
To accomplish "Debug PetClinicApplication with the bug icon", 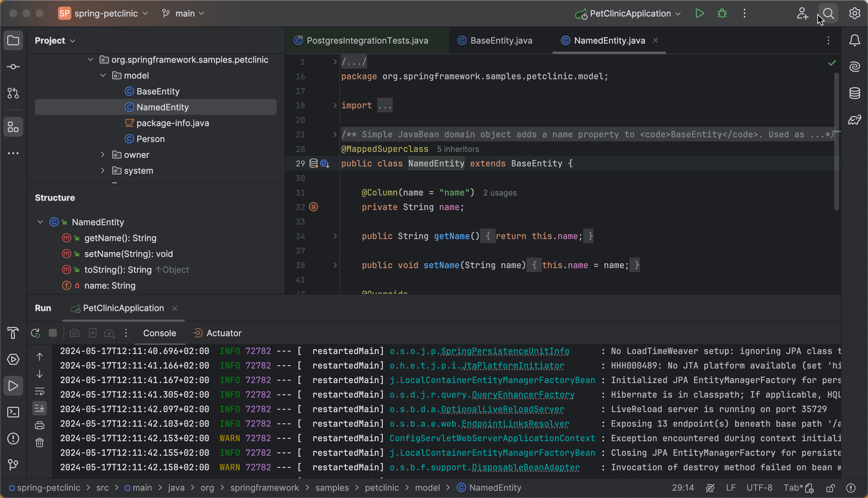I will (722, 13).
